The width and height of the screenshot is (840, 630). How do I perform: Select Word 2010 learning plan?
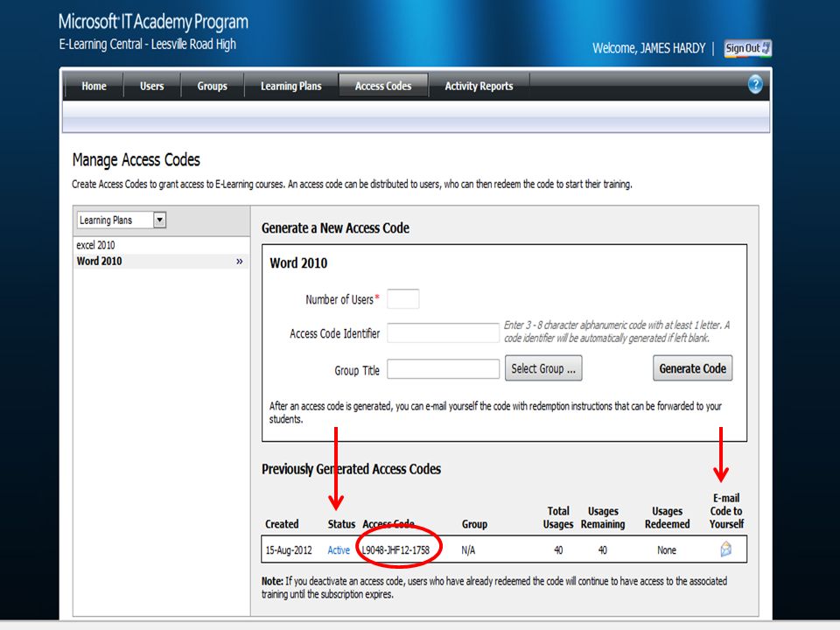click(x=99, y=261)
